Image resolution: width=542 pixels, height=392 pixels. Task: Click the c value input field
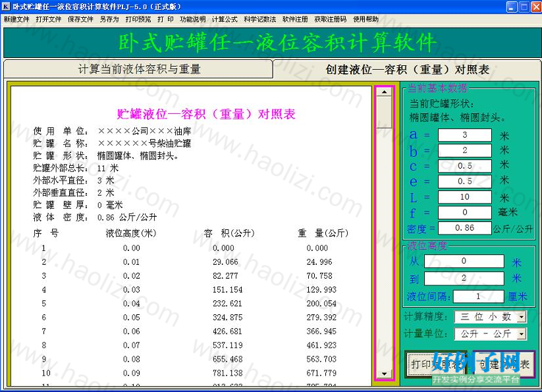(x=464, y=166)
